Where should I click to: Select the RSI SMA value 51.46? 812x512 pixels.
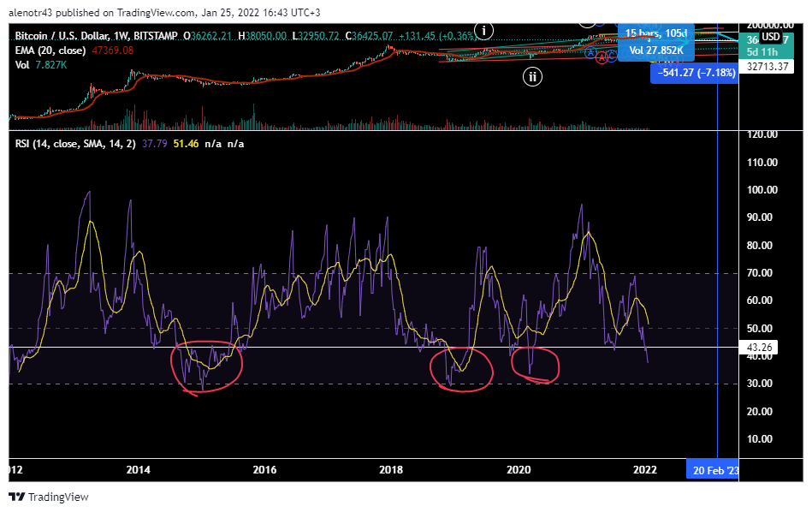(186, 144)
